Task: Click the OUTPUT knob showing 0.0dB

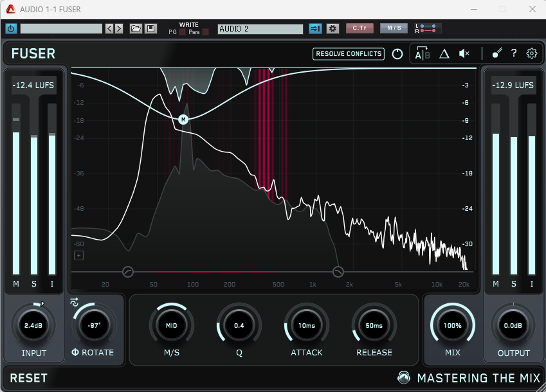Action: point(513,326)
